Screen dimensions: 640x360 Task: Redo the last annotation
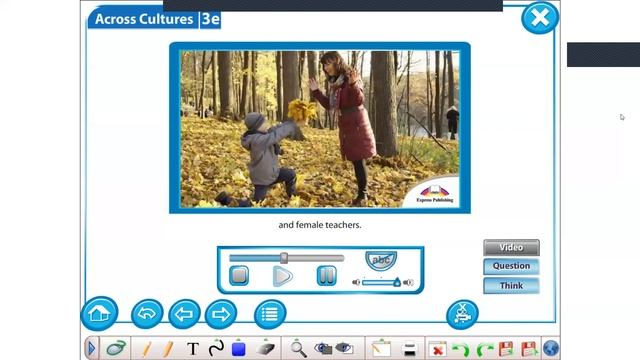(x=485, y=350)
